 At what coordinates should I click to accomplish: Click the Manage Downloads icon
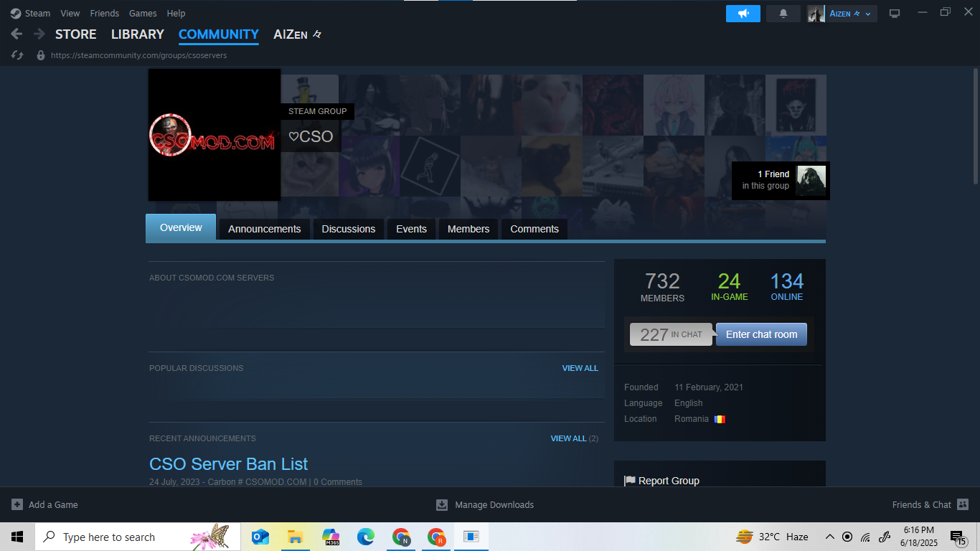click(x=442, y=505)
